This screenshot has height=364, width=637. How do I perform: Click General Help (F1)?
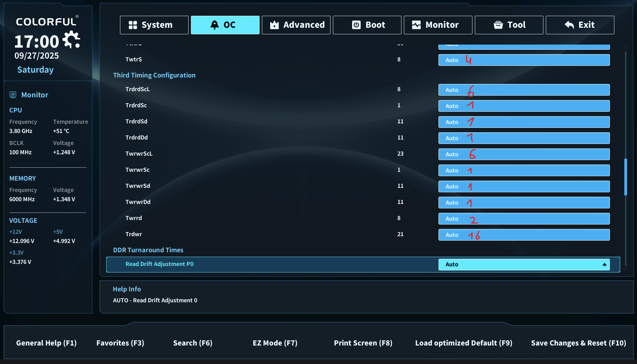pyautogui.click(x=46, y=343)
